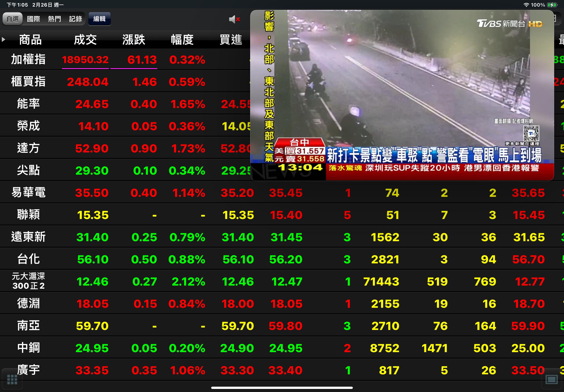
Task: Tap the QR code in the news video
Action: pyautogui.click(x=531, y=133)
